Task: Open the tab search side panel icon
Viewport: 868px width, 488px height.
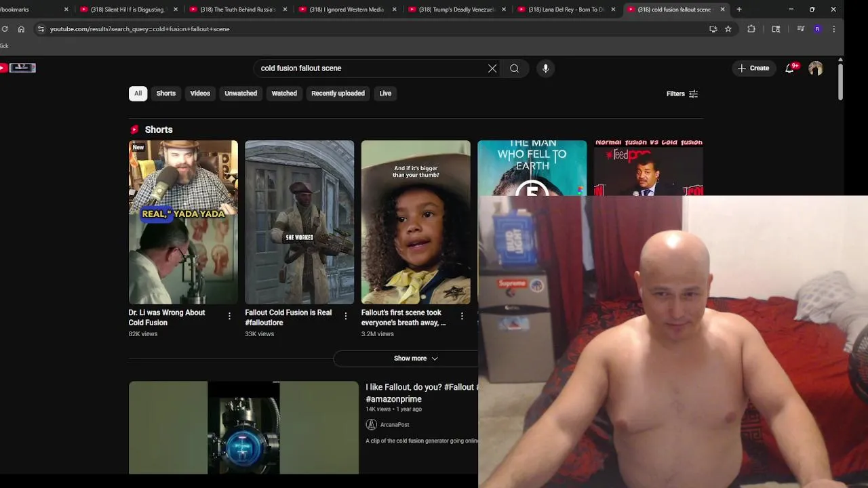Action: click(776, 29)
